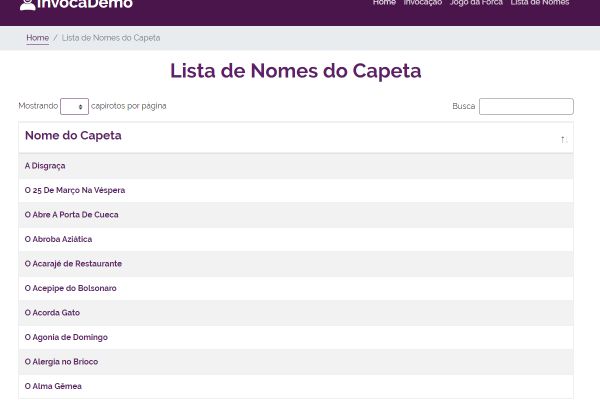This screenshot has width=600, height=400.
Task: Select the O Alma Gêmea row
Action: click(296, 386)
